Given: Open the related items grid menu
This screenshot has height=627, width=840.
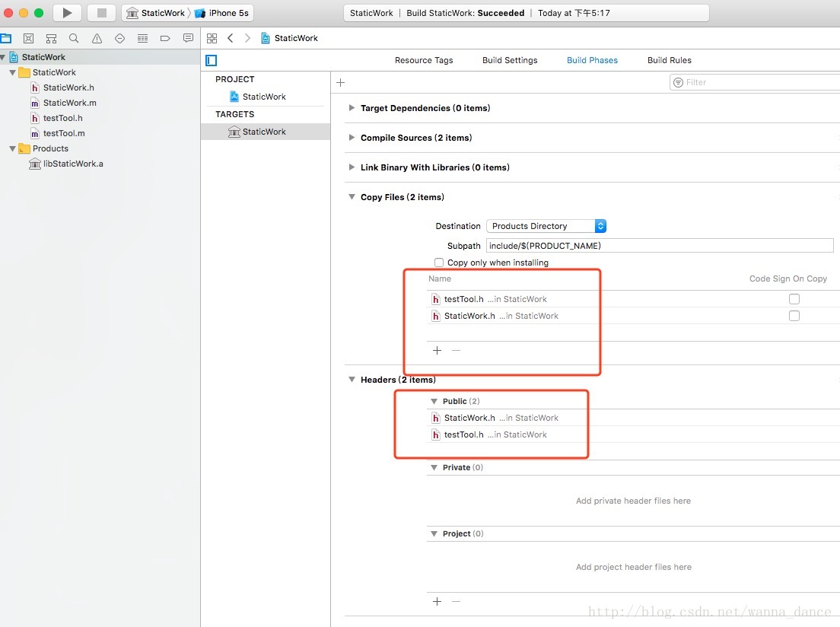Looking at the screenshot, I should click(x=212, y=38).
